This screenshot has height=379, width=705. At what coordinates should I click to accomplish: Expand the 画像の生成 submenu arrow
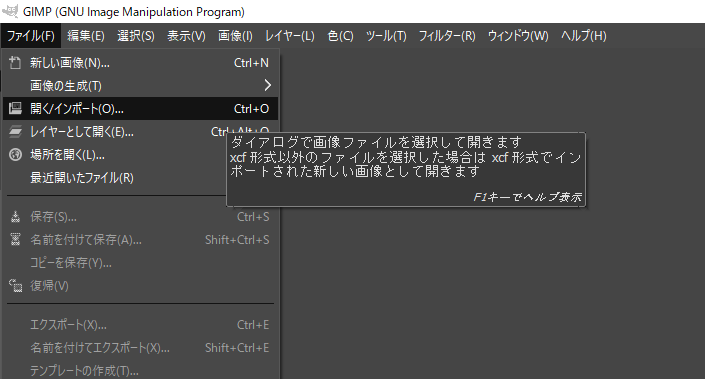pos(268,85)
